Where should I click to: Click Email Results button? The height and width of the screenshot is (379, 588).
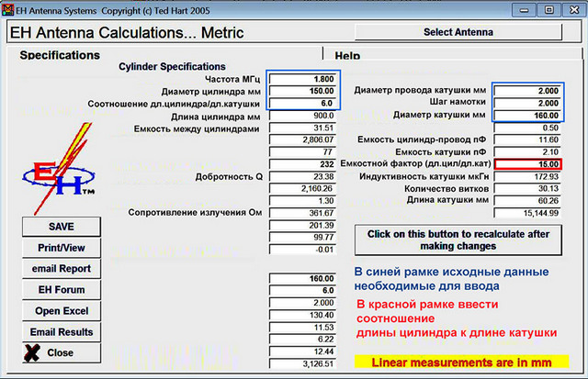62,332
